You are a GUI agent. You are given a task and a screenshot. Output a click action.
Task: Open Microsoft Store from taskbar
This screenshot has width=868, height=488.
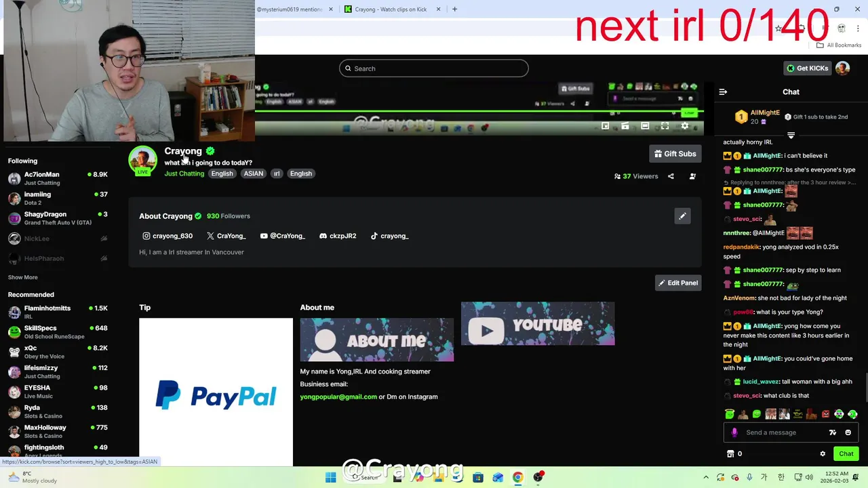coord(477,477)
